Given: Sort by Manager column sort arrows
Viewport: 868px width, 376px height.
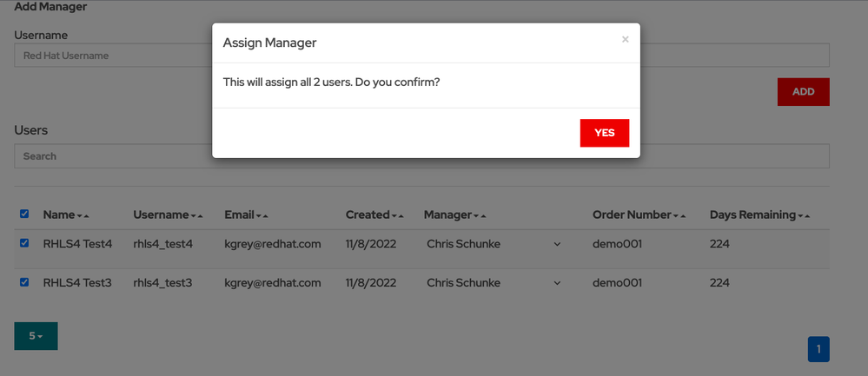Looking at the screenshot, I should point(479,215).
